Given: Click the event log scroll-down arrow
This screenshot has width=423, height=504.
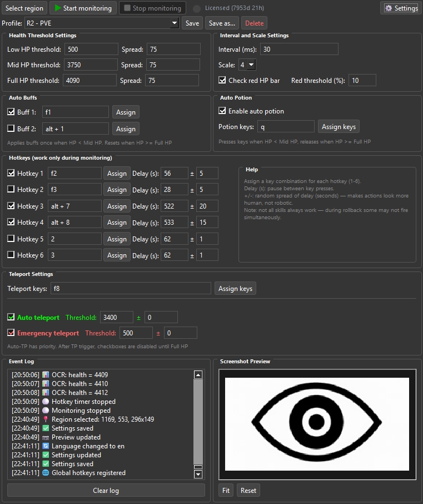Looking at the screenshot, I should click(198, 474).
